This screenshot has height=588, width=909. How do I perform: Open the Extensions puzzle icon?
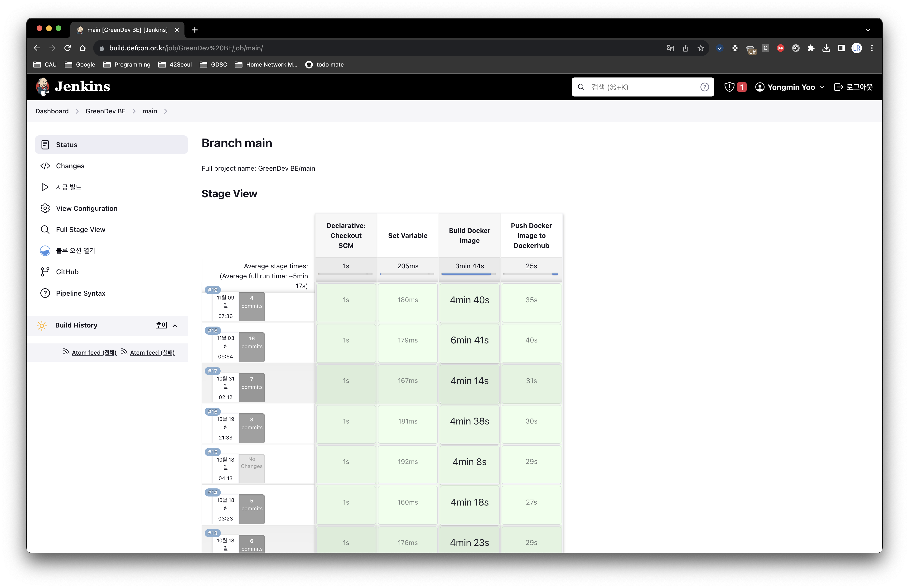pos(811,48)
